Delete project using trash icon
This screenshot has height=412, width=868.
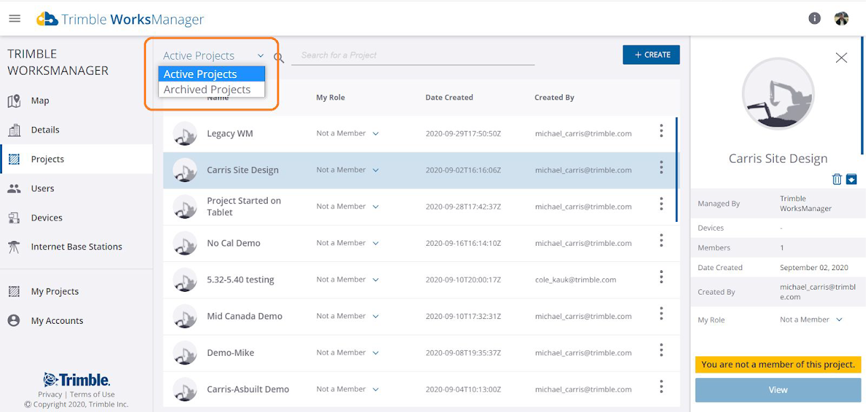837,179
